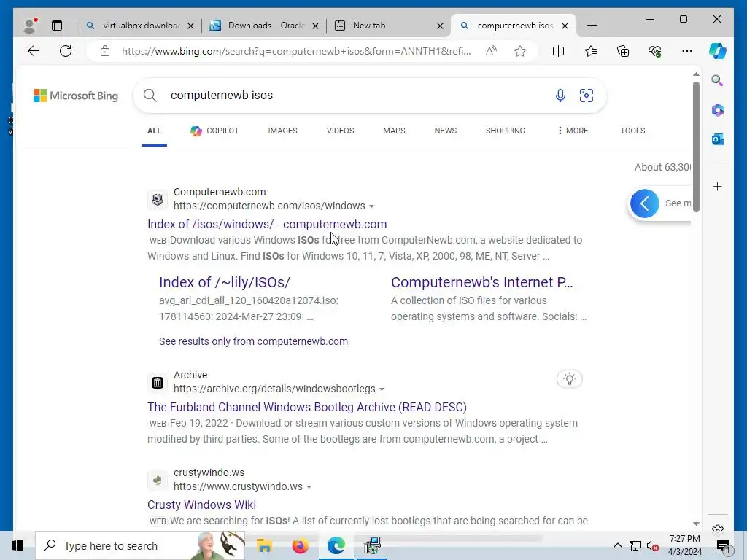Open the notification center icon
This screenshot has height=560, width=747.
tap(723, 545)
